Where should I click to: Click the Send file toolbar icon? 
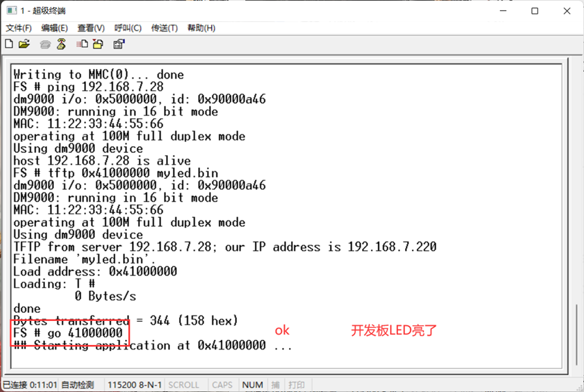(82, 44)
